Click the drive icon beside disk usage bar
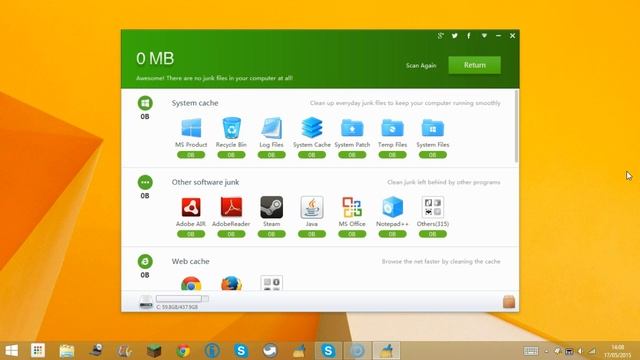The height and width of the screenshot is (360, 640). [146, 302]
